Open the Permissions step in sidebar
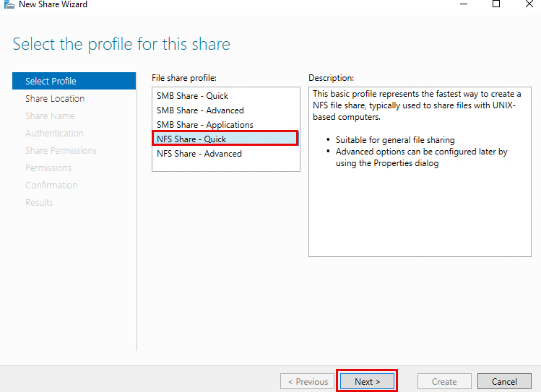The height and width of the screenshot is (392, 541). coord(48,168)
